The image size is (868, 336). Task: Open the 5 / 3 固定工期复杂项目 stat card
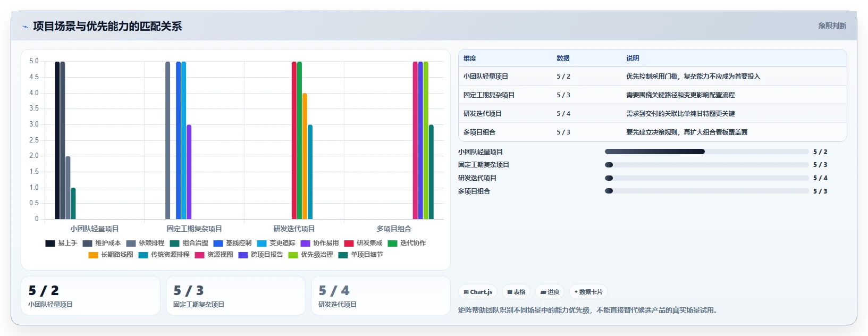coord(235,296)
